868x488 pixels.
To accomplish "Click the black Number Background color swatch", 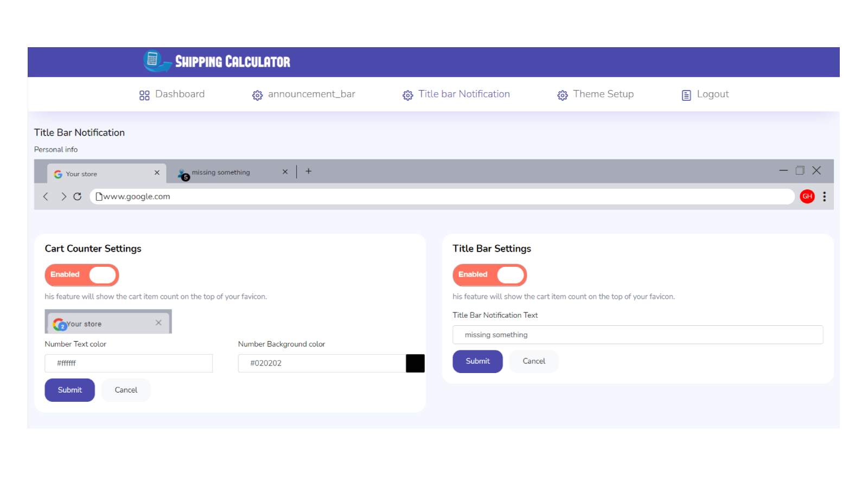I will [415, 363].
